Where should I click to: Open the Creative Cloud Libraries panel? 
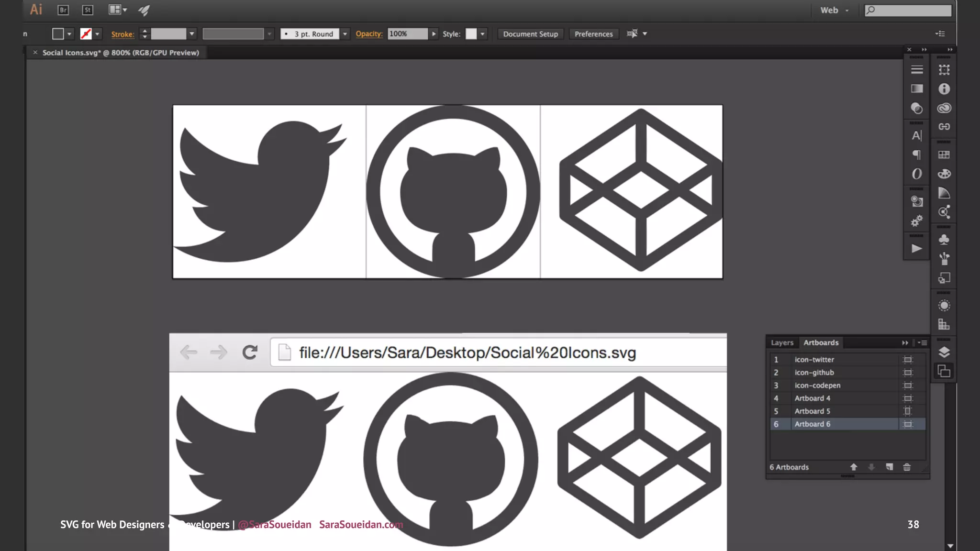(944, 108)
